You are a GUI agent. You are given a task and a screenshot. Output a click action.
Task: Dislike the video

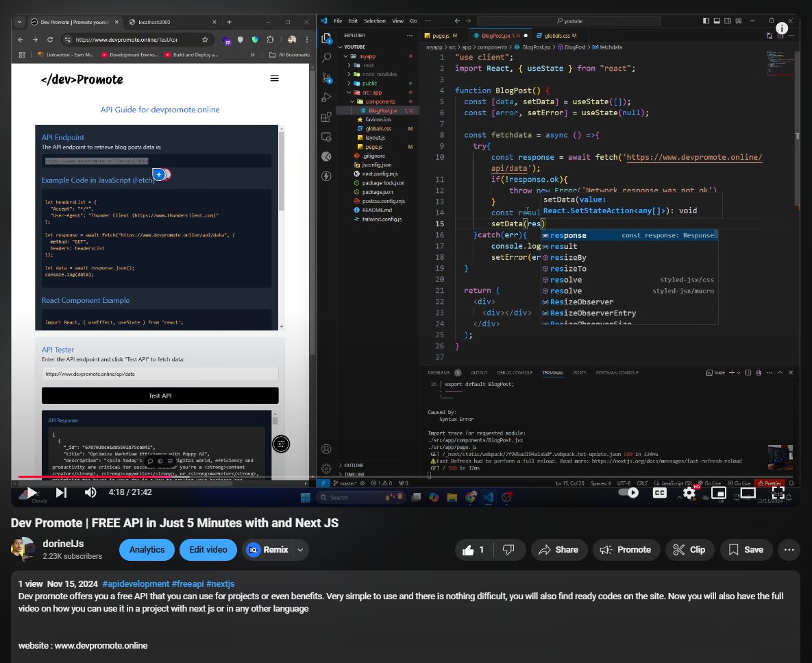tap(509, 550)
